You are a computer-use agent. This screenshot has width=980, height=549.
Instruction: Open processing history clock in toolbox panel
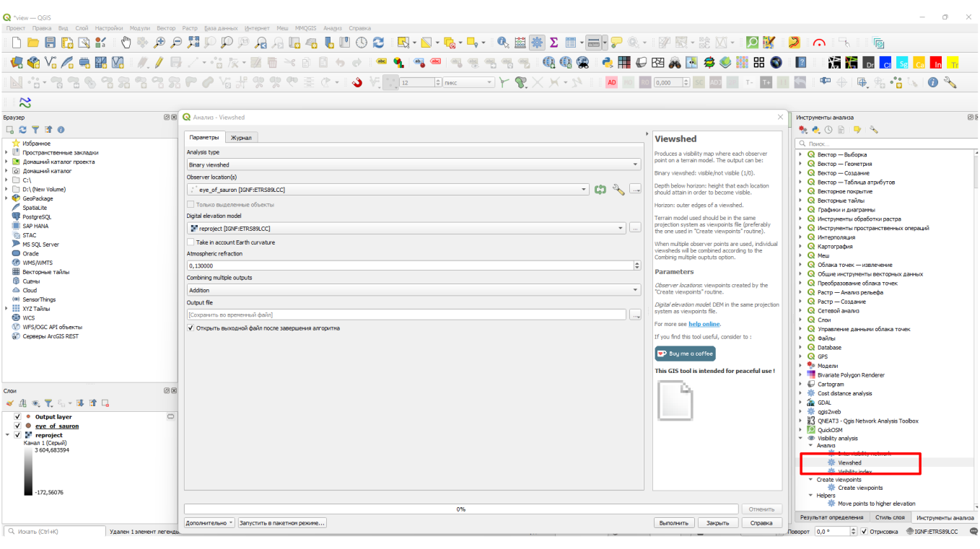tap(829, 130)
